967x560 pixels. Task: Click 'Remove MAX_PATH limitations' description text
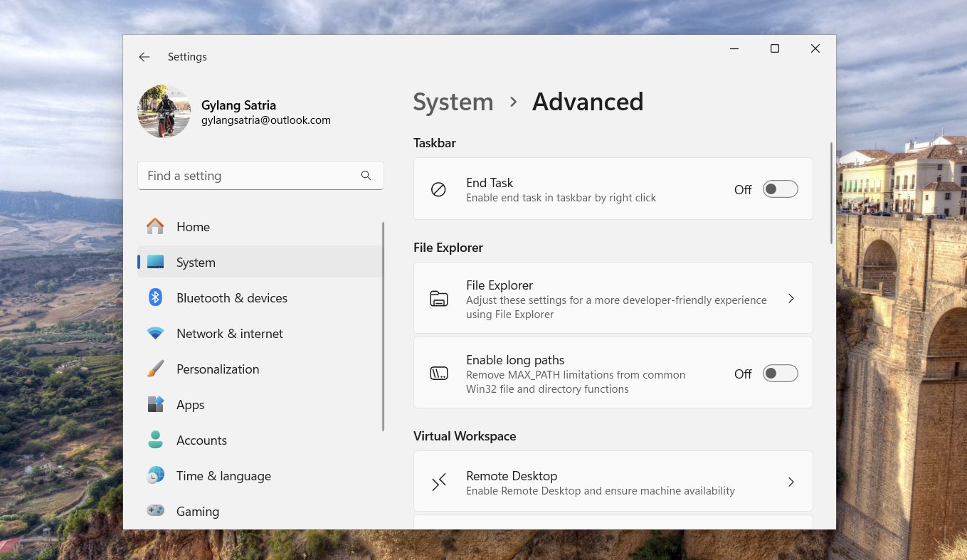pos(576,382)
